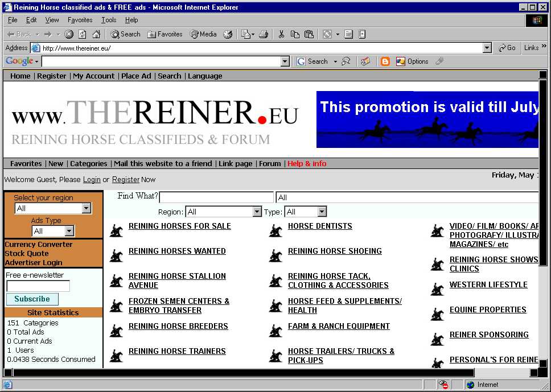Viewport: 551px width, 392px height.
Task: Click the Back navigation arrow icon
Action: pyautogui.click(x=11, y=34)
